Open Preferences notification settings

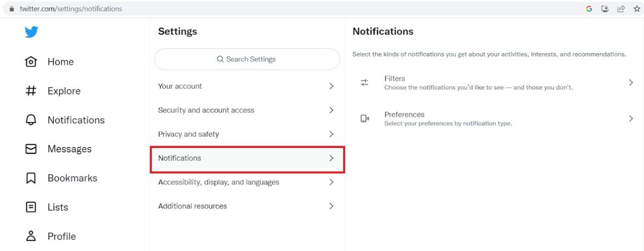[x=494, y=119]
